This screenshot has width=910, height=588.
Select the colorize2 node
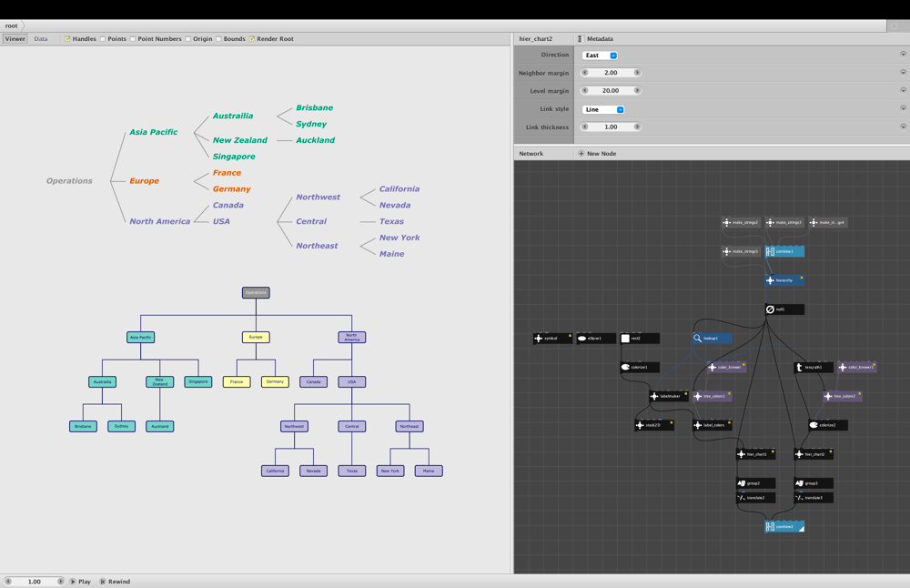828,425
